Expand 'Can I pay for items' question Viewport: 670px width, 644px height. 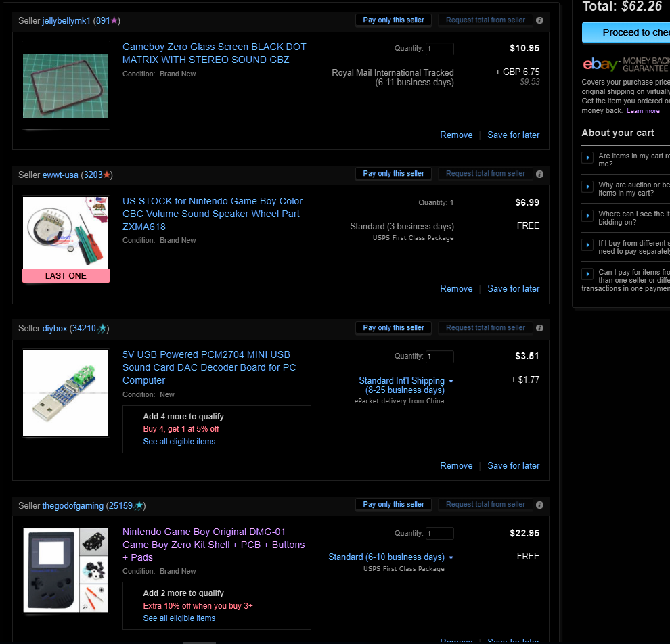(x=587, y=274)
